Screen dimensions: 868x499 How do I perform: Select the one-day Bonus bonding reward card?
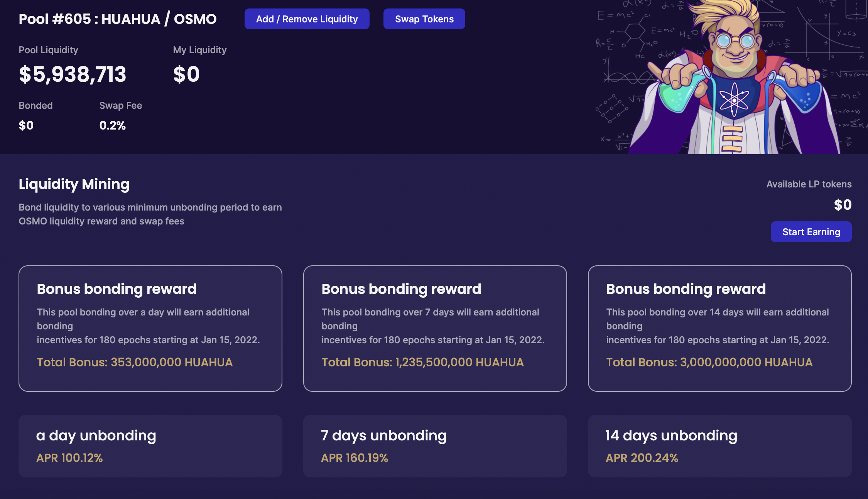click(x=150, y=328)
